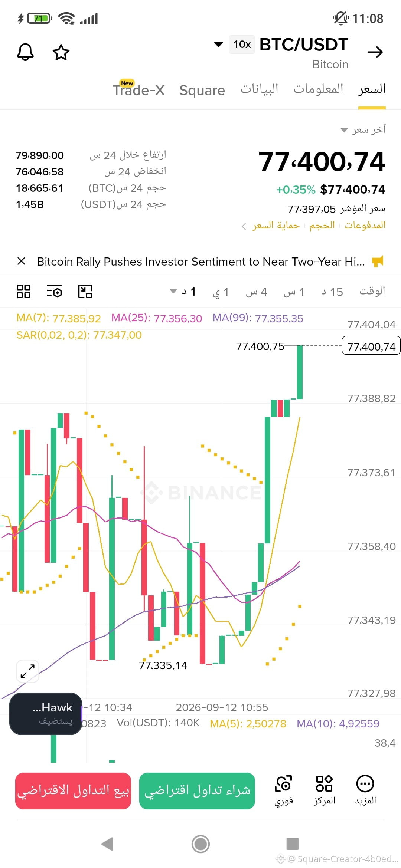Viewport: 401px width, 868px height.
Task: Open chart indicator settings icon
Action: (x=54, y=292)
